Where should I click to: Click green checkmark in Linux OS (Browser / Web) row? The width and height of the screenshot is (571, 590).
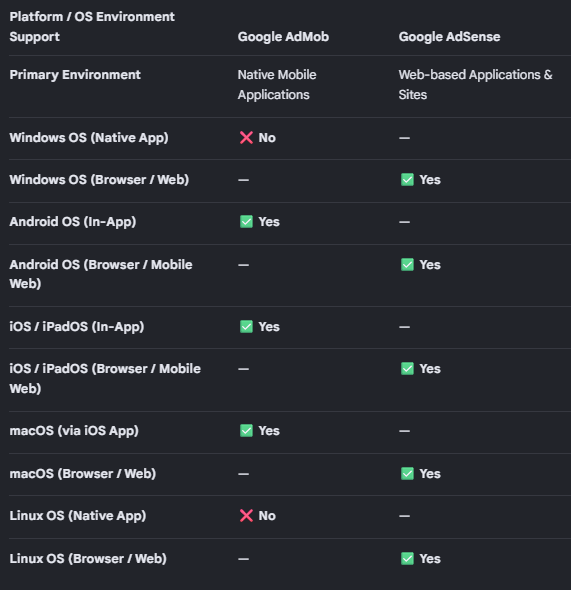(x=407, y=558)
